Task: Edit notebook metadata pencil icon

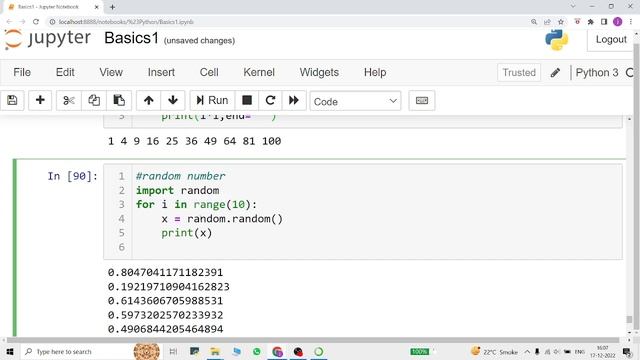Action: pyautogui.click(x=555, y=73)
